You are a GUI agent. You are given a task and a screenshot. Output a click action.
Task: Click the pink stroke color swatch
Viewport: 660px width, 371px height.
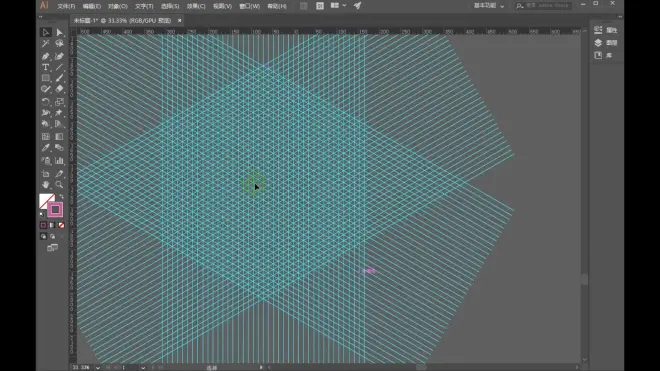point(55,209)
